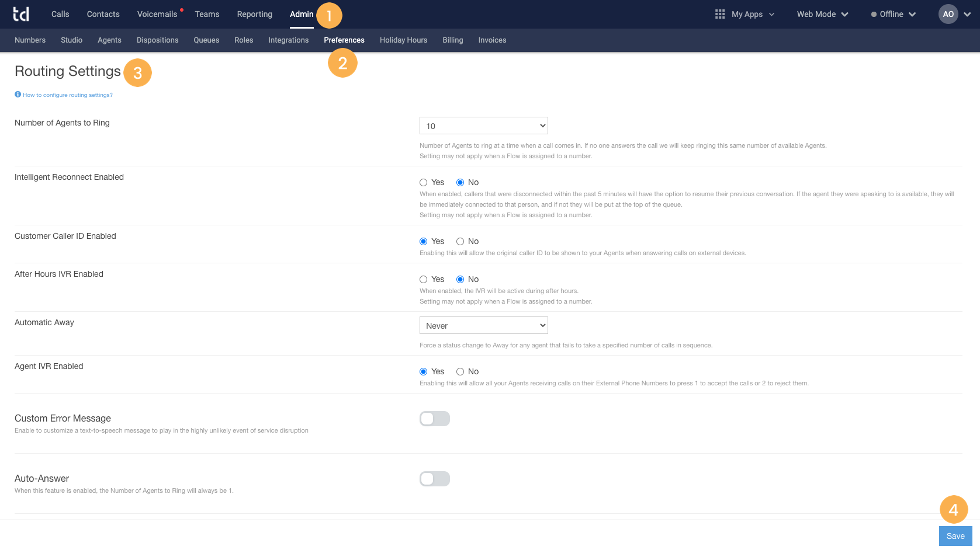
Task: Click the 'Intelligent Reconnect Enabled' label
Action: pos(69,177)
